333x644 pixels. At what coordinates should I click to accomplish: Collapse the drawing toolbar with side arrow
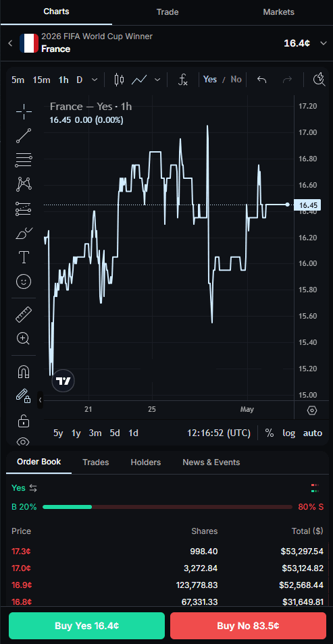(x=40, y=400)
